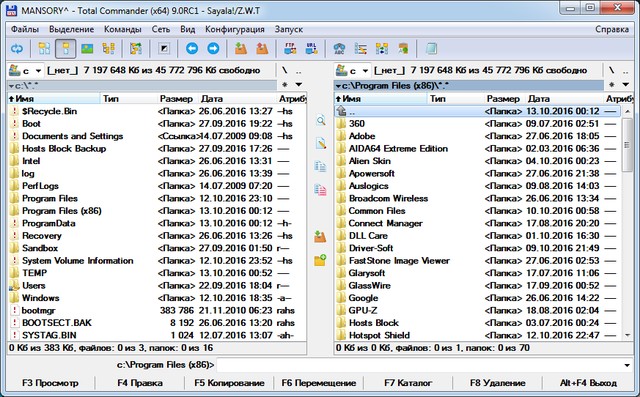Viewport: 640px width, 397px height.
Task: Open the Вид menu
Action: pos(188,29)
